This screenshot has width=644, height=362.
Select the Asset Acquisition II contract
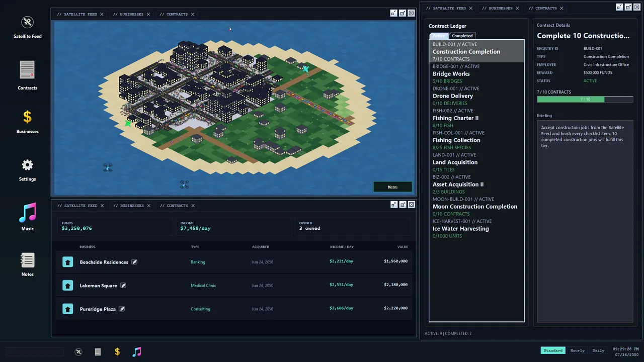(476, 184)
